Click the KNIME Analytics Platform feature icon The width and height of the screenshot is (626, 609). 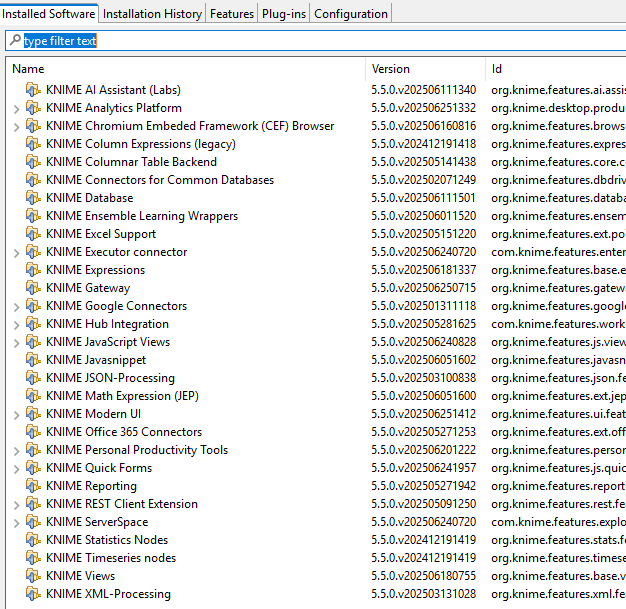click(33, 107)
